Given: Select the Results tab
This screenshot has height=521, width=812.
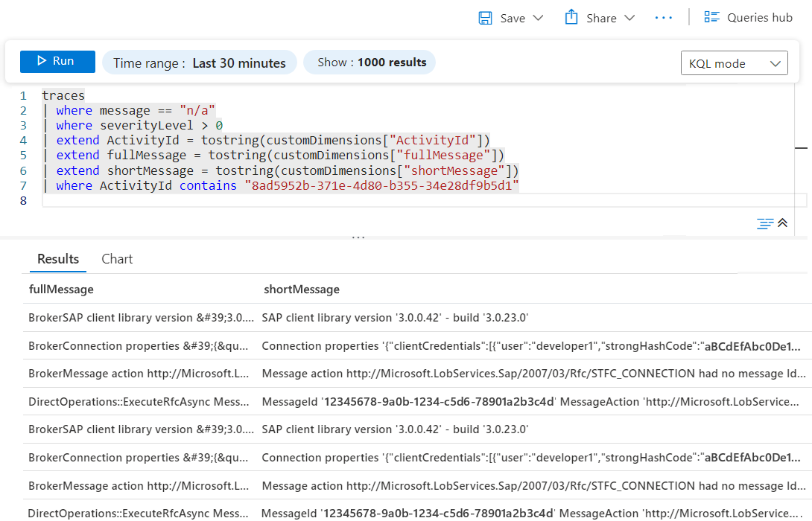Looking at the screenshot, I should (x=57, y=259).
